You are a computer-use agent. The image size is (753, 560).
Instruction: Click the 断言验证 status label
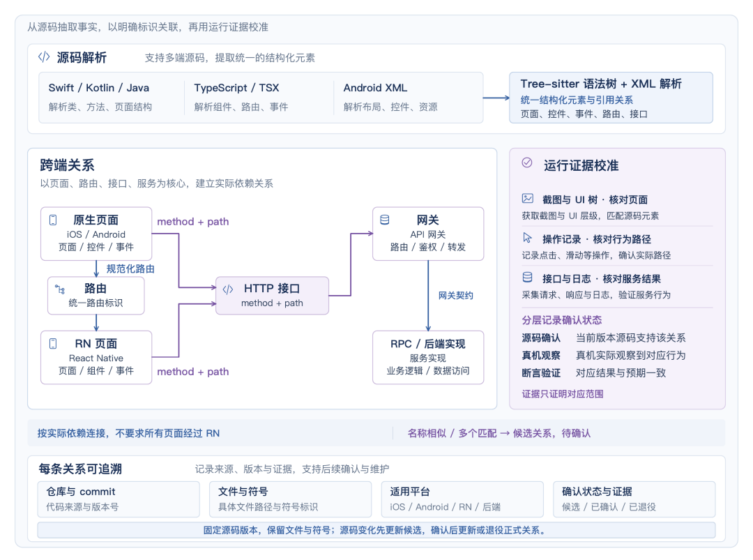(x=541, y=373)
